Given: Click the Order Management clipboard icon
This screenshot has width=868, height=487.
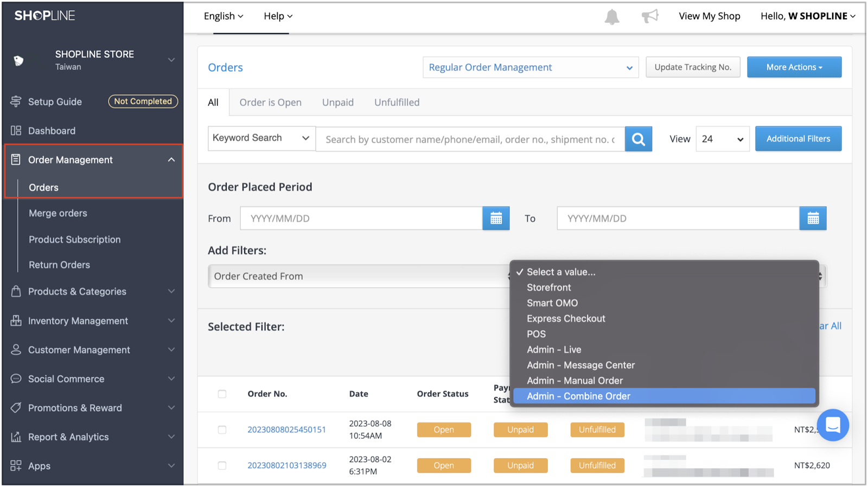Looking at the screenshot, I should 16,159.
